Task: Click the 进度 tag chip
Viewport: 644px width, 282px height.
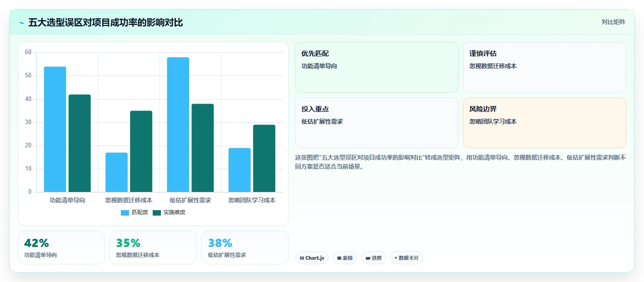Action: click(x=374, y=258)
